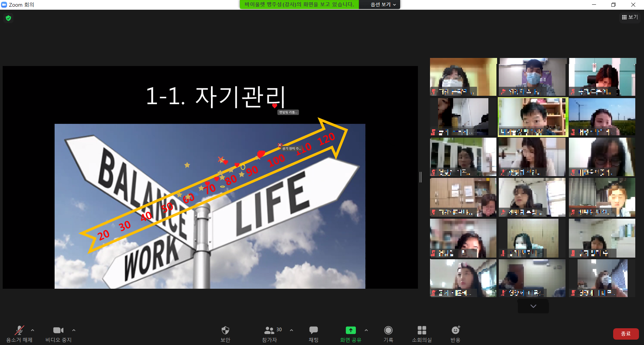
Task: Open the 보기 view layout menu
Action: tap(630, 17)
